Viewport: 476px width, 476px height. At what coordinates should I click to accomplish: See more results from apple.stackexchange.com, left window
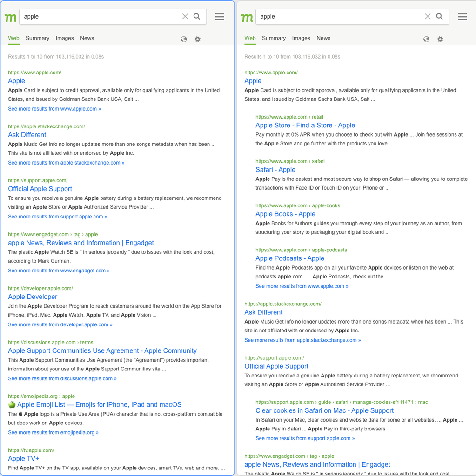tap(66, 163)
